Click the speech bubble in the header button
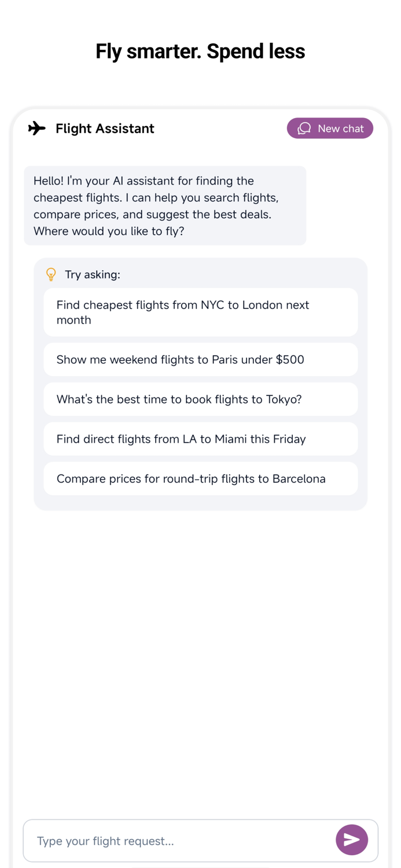 303,128
